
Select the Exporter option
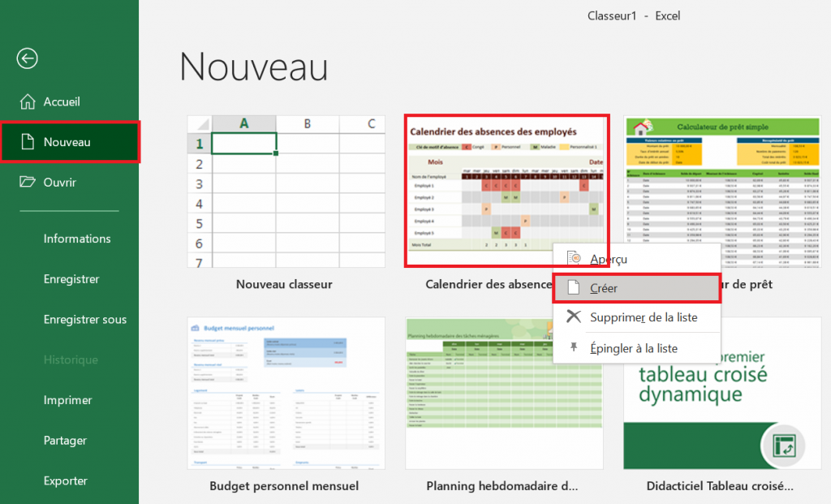coord(68,481)
